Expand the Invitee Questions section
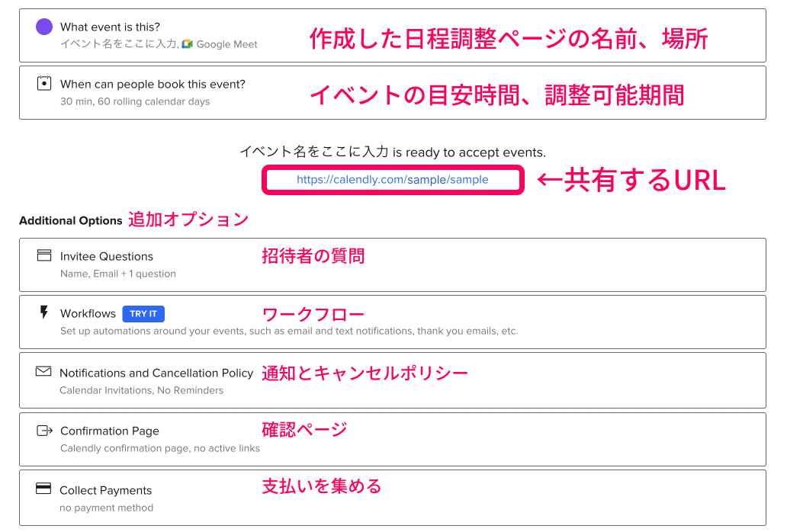This screenshot has height=532, width=787. 393,264
